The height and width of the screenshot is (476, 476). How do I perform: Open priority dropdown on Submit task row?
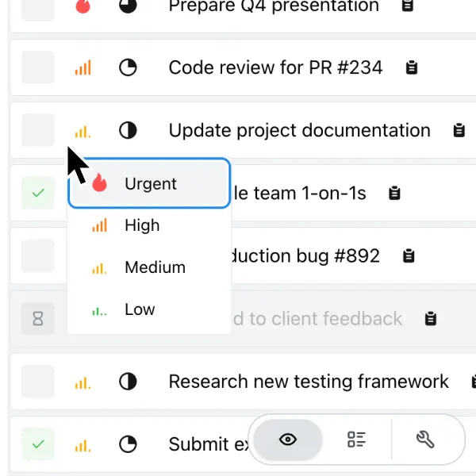tap(83, 445)
